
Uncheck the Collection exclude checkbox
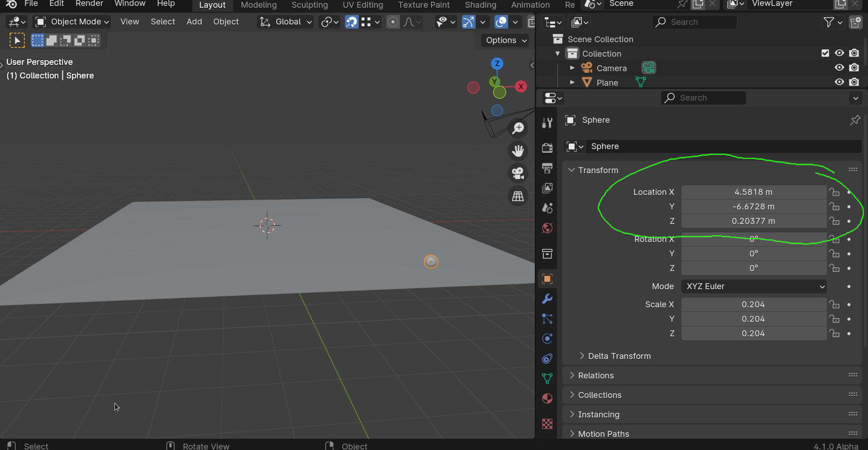tap(825, 53)
